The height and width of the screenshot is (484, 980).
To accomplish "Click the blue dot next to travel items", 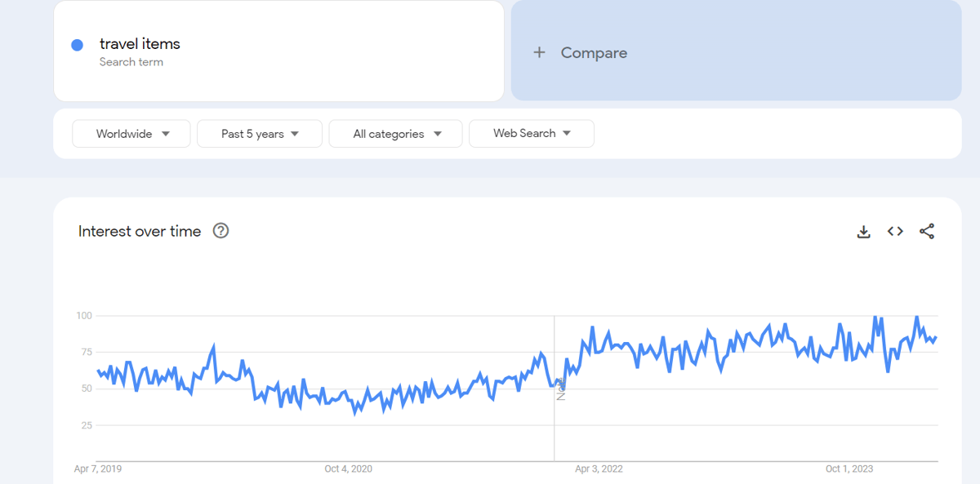I will 78,45.
